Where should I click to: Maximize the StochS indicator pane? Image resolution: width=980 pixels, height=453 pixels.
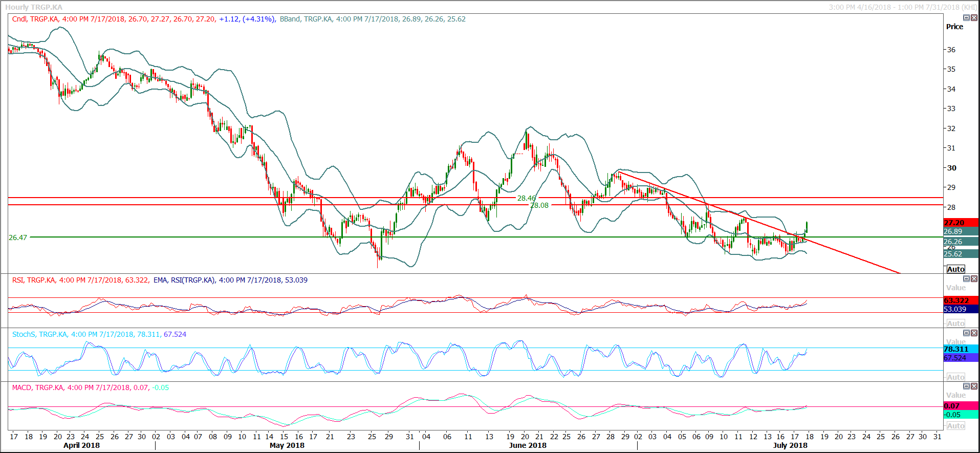pyautogui.click(x=966, y=333)
